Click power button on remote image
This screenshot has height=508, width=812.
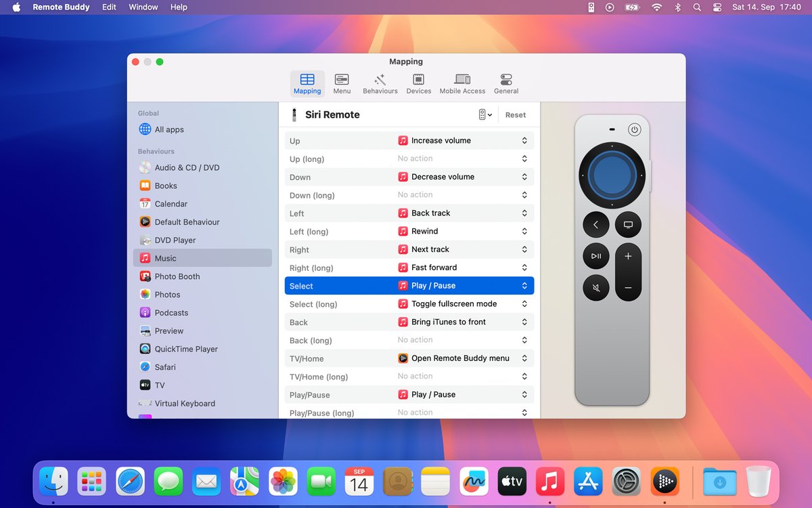pos(634,129)
